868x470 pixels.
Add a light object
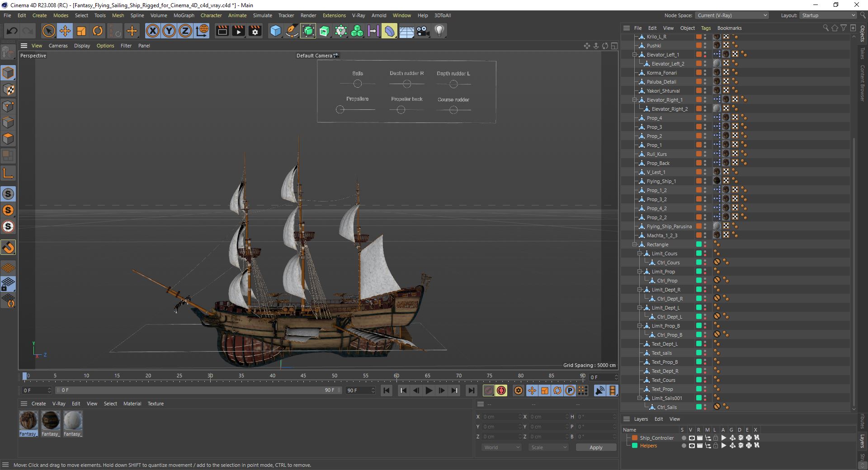click(439, 31)
